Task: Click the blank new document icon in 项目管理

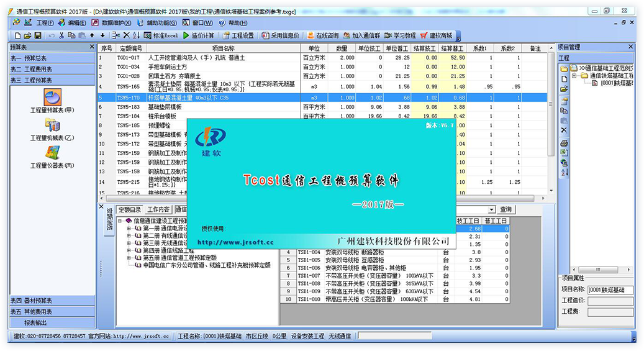Action: click(x=564, y=79)
